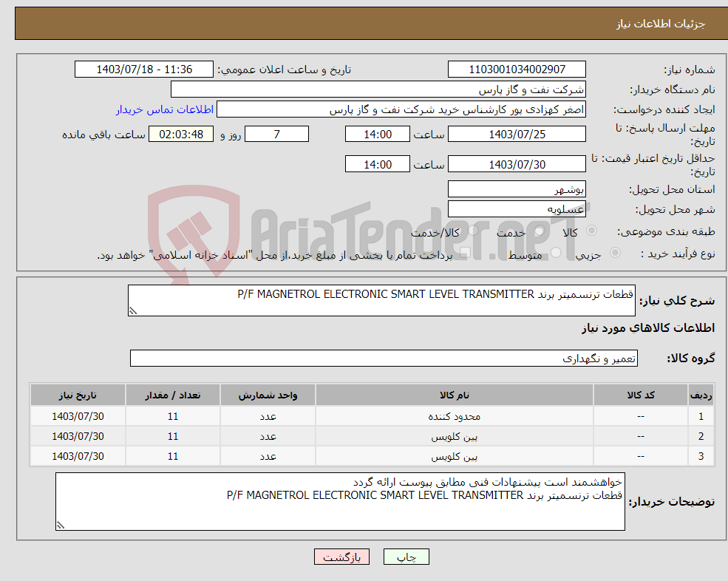Screen dimensions: 728x581
Task: Click the ردیف column header
Action: [x=701, y=395]
